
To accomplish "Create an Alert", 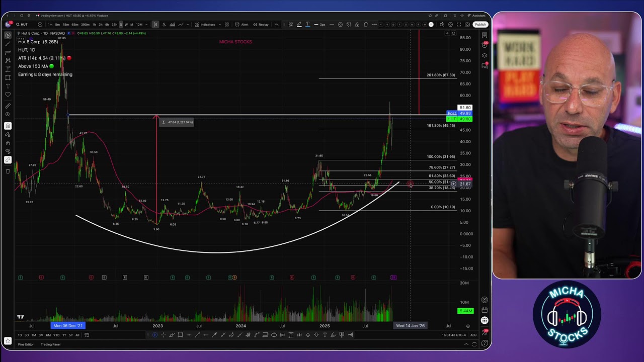I will (x=242, y=25).
